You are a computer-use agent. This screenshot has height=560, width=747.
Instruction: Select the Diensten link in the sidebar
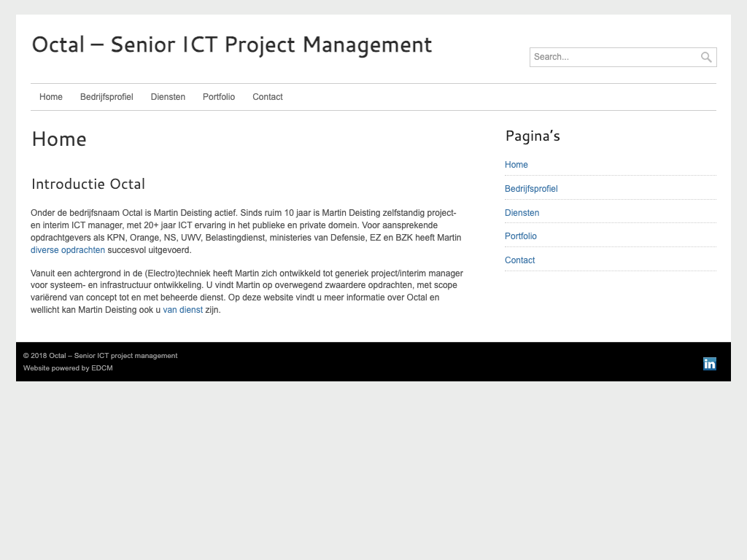(x=522, y=213)
